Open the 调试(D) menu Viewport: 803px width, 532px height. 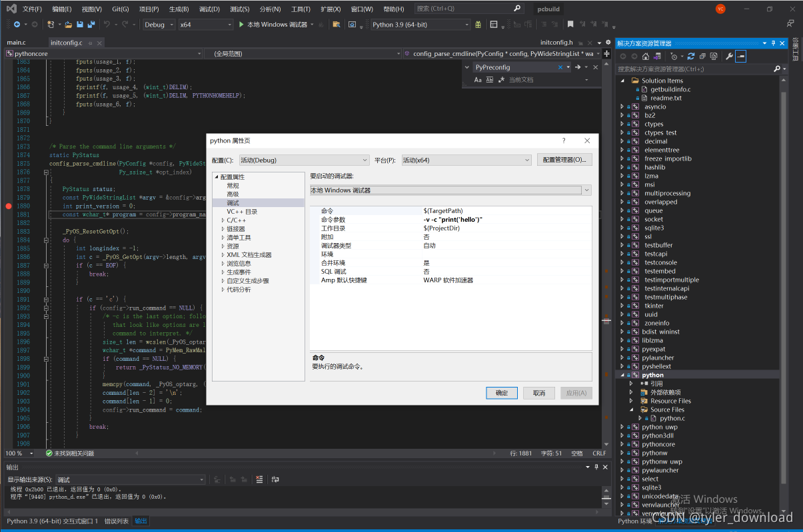click(x=209, y=9)
